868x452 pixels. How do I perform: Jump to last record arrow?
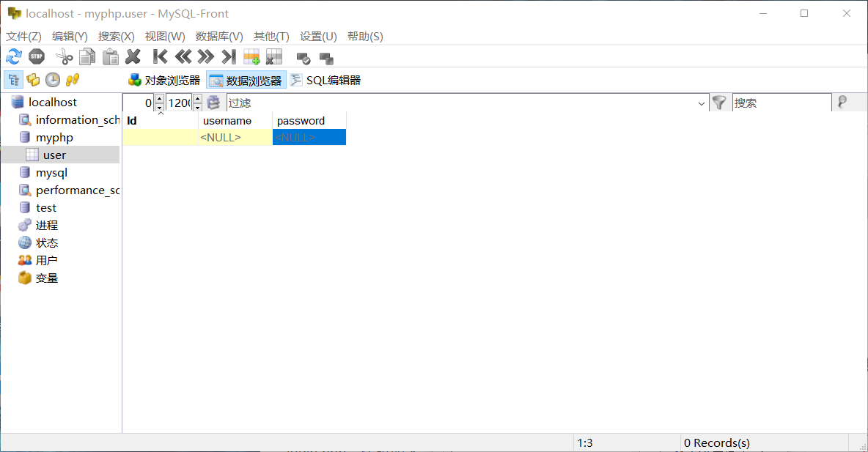point(229,56)
